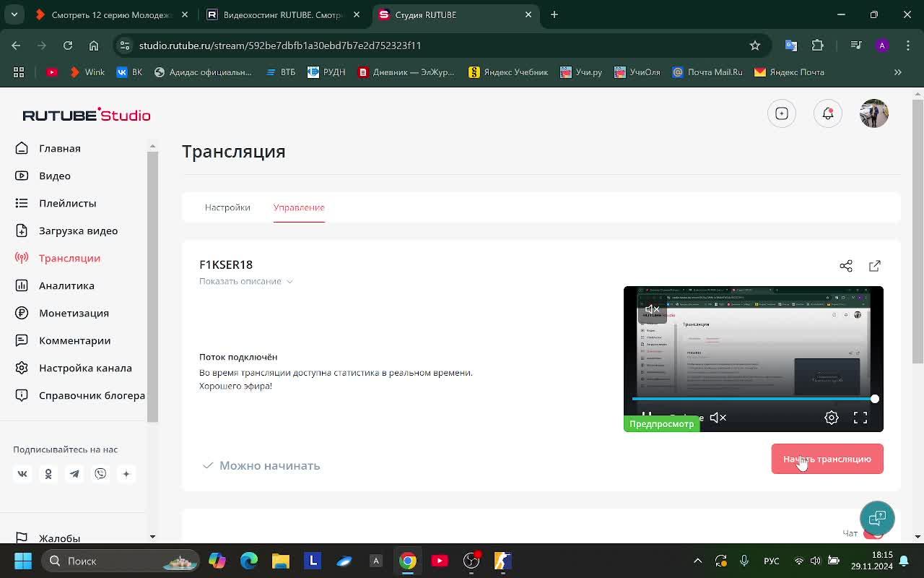Open the Dzen star social link in the sidebar
Viewport: 924px width, 578px height.
coord(126,474)
